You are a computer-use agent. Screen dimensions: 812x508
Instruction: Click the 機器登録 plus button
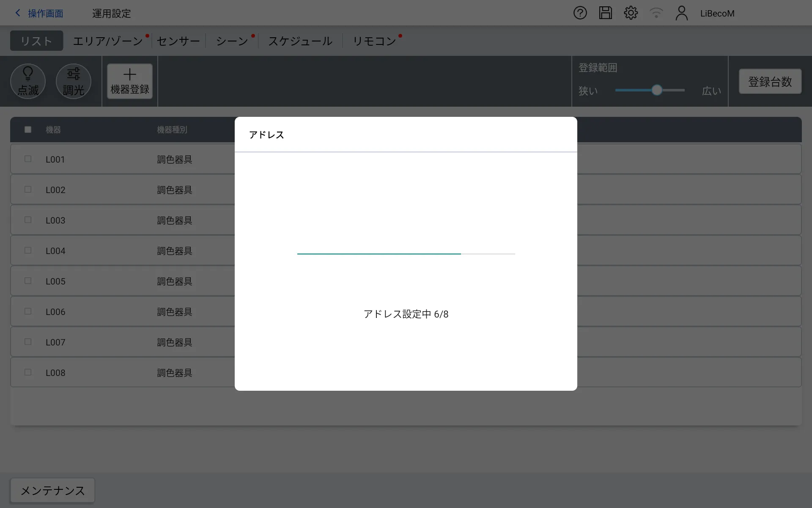(129, 81)
